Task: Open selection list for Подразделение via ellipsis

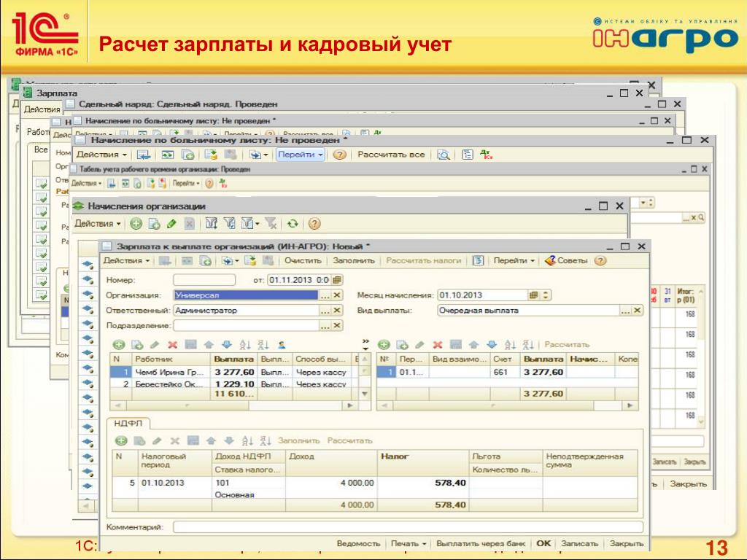Action: tap(325, 326)
